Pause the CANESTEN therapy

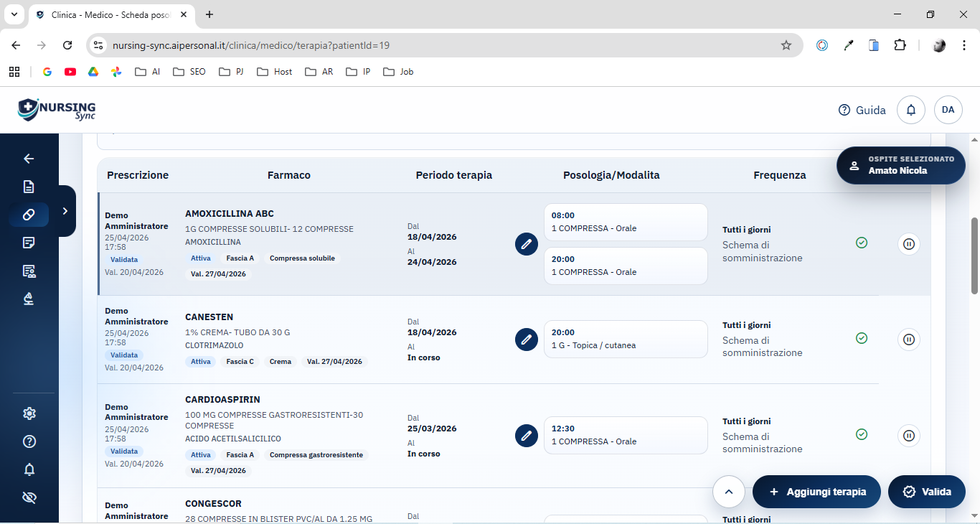click(909, 340)
